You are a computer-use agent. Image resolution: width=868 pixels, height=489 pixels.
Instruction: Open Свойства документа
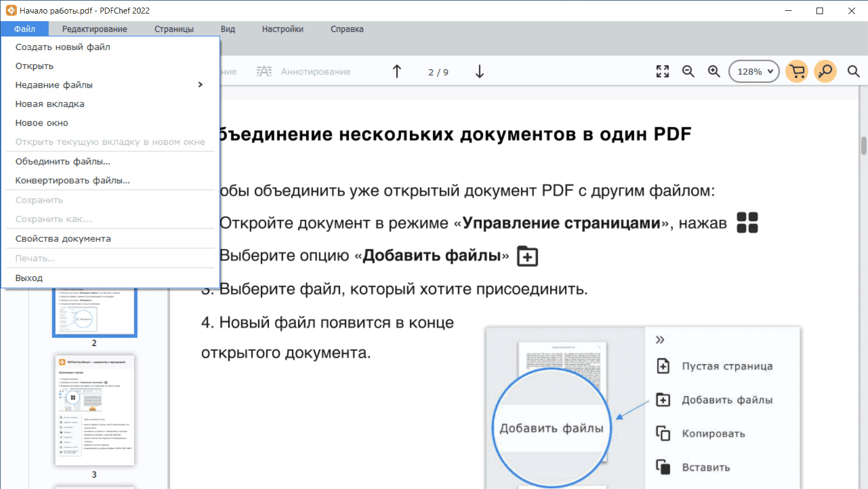[x=110, y=239]
